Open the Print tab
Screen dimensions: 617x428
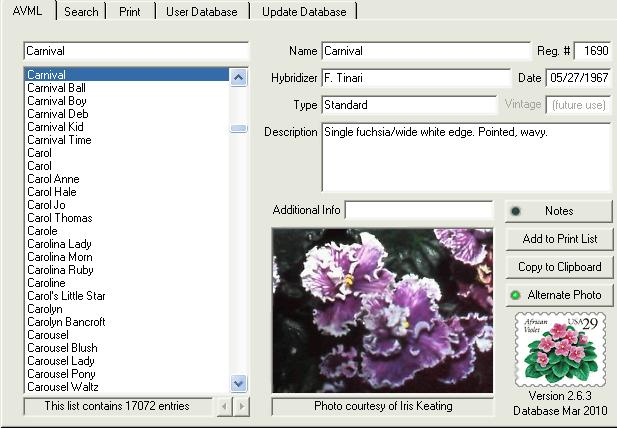(130, 12)
